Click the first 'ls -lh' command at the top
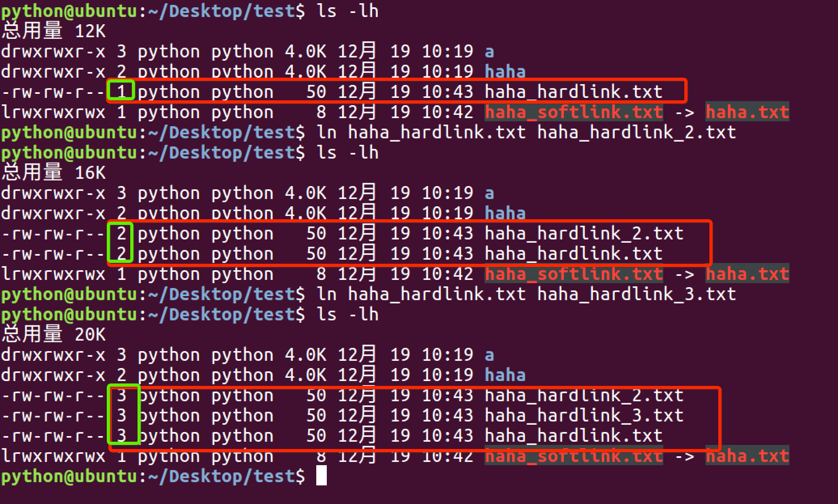This screenshot has width=838, height=504. pyautogui.click(x=348, y=11)
